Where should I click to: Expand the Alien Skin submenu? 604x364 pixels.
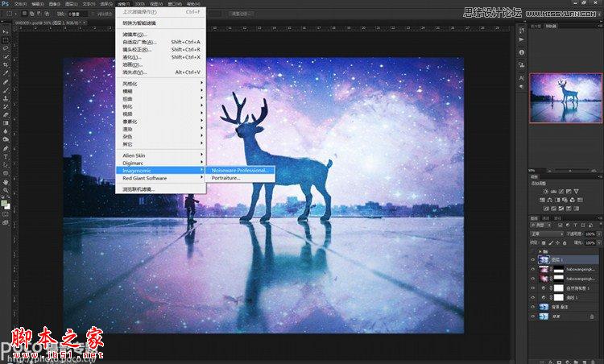pos(161,155)
